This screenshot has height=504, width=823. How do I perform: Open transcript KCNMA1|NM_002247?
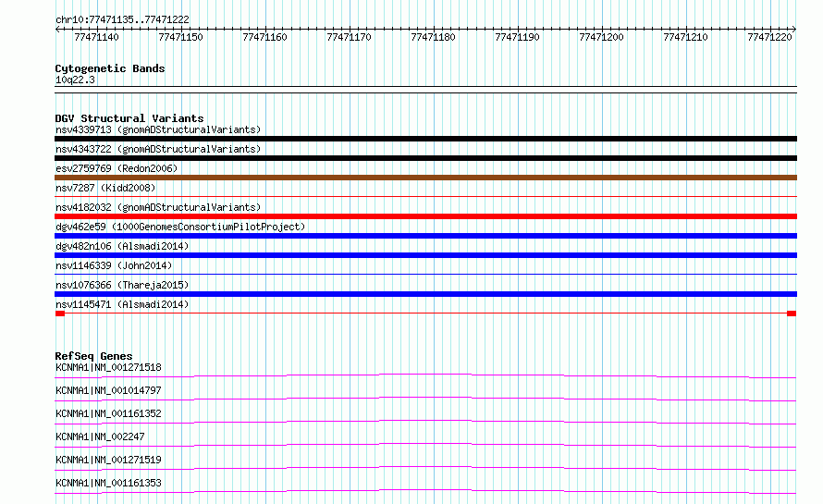[100, 436]
